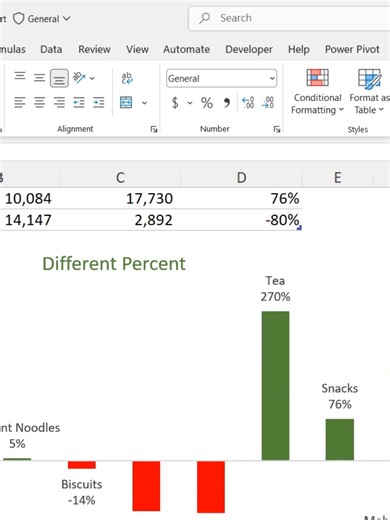Click the table resize handle below -80%
The width and height of the screenshot is (390, 520).
tap(299, 228)
